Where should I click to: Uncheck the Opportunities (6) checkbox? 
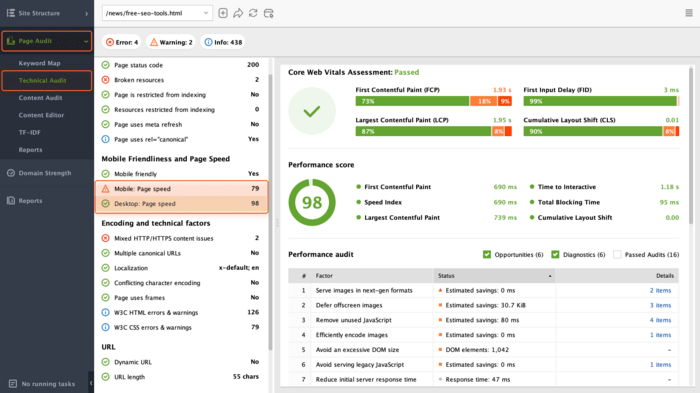coord(487,255)
